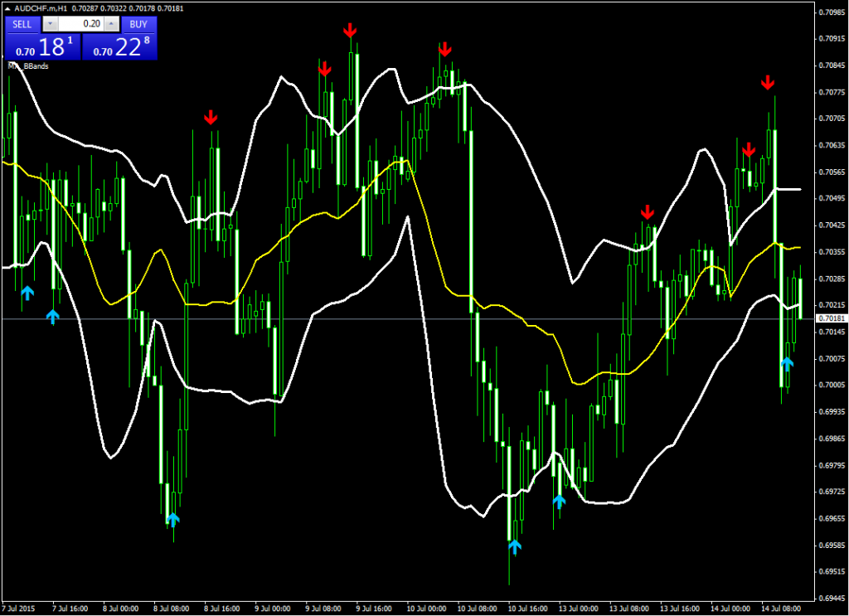
Task: Click the lowest blue up arrow on chart
Action: point(515,546)
